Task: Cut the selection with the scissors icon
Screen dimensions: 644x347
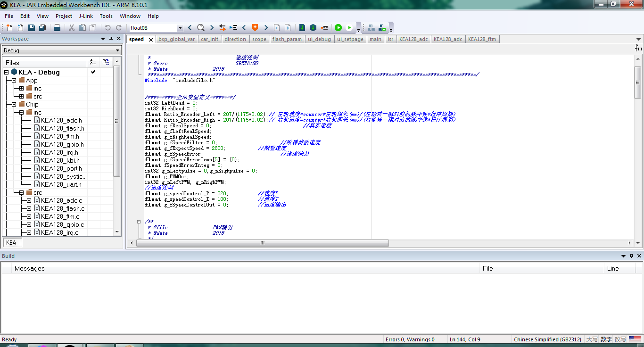Action: pyautogui.click(x=72, y=28)
